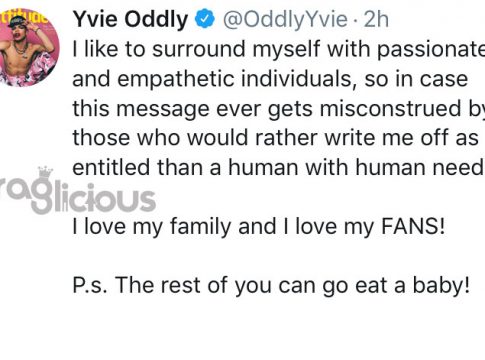Click the blue verified checkmark badge
The width and height of the screenshot is (485, 360).
click(204, 19)
